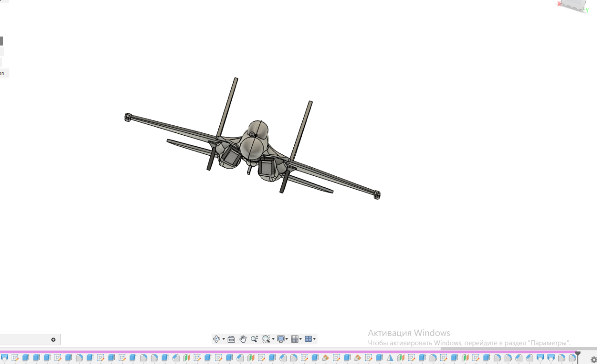597x364 pixels.
Task: Expand the Display Settings dropdown arrow
Action: [x=287, y=339]
